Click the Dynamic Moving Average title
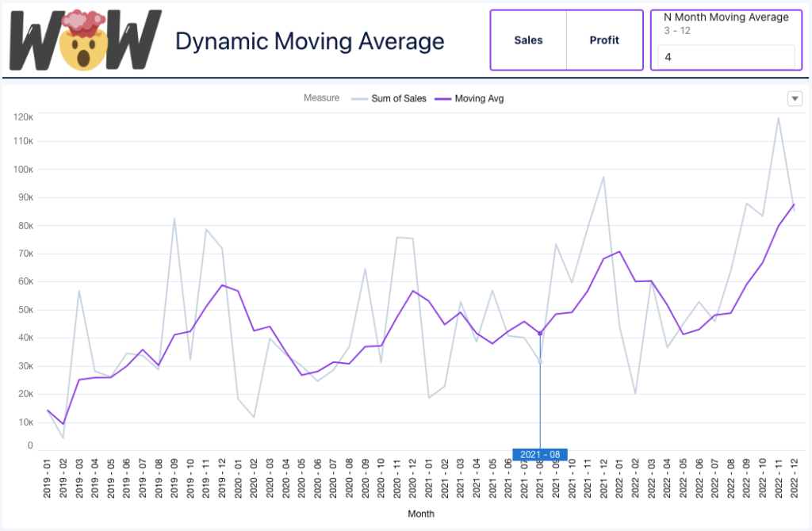The image size is (812, 531). 309,41
